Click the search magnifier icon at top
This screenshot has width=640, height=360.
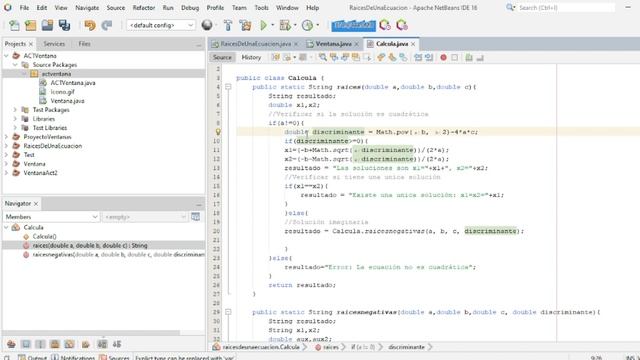(510, 7)
